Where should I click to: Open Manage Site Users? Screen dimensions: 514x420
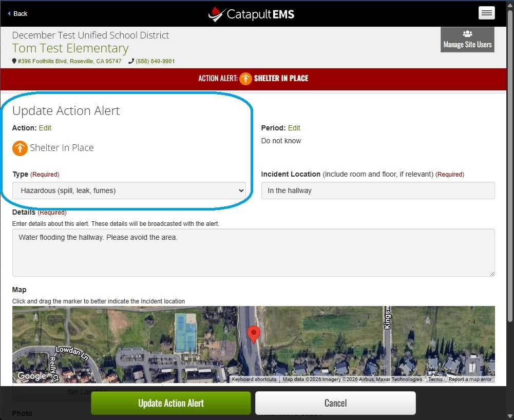click(x=467, y=40)
